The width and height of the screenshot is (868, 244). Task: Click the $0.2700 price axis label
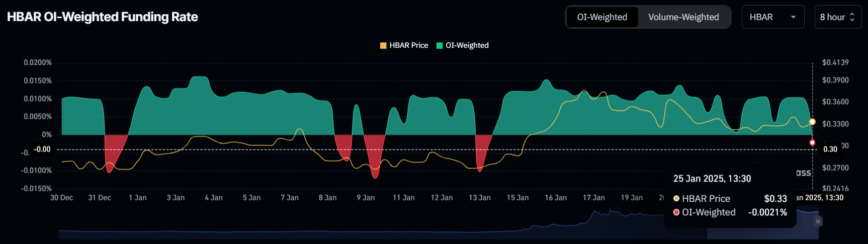point(835,168)
